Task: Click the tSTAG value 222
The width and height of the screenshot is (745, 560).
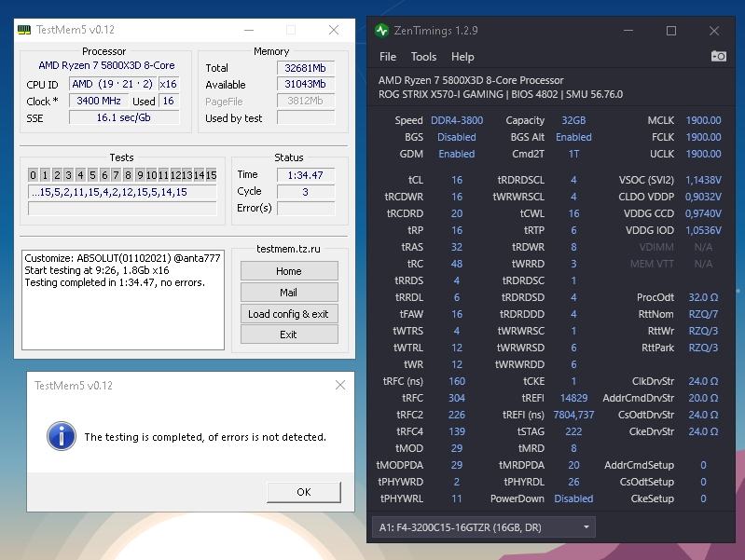Action: [573, 431]
